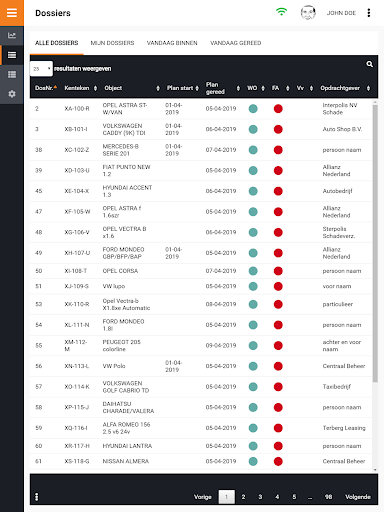Open the header three-dot overflow menu
This screenshot has width=384, height=512.
click(369, 13)
